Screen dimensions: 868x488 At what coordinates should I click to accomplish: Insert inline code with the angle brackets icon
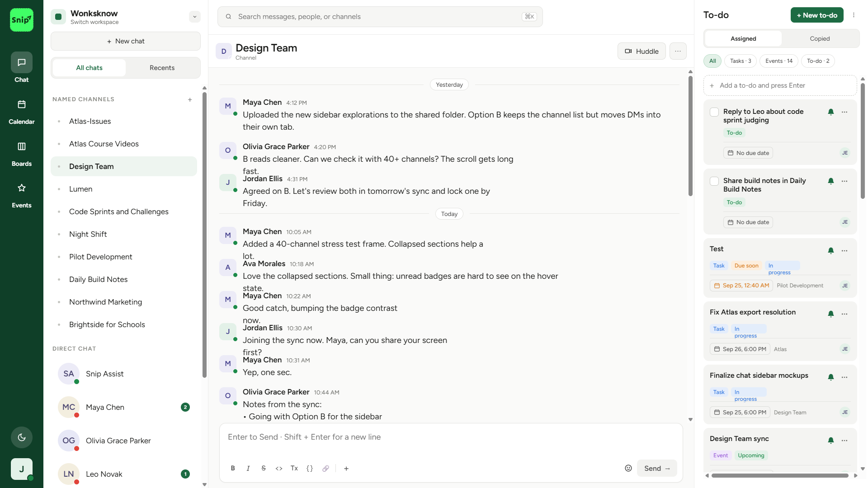tap(279, 468)
